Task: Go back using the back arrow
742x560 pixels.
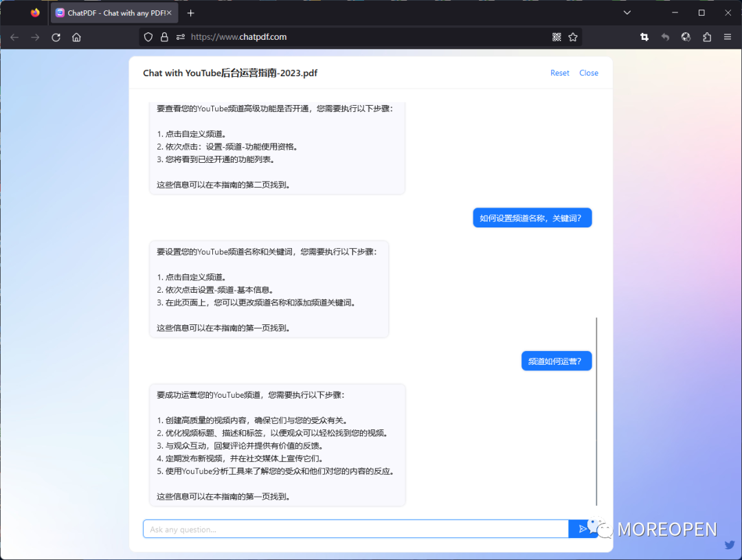Action: pos(14,37)
